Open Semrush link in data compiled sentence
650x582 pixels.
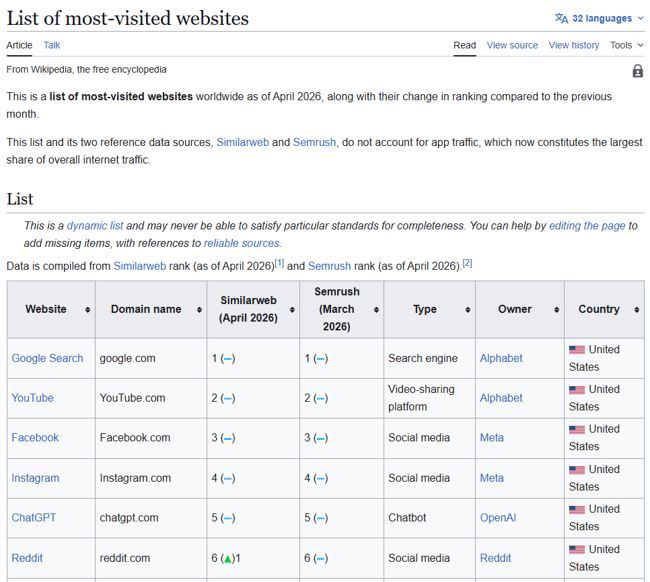(x=329, y=266)
